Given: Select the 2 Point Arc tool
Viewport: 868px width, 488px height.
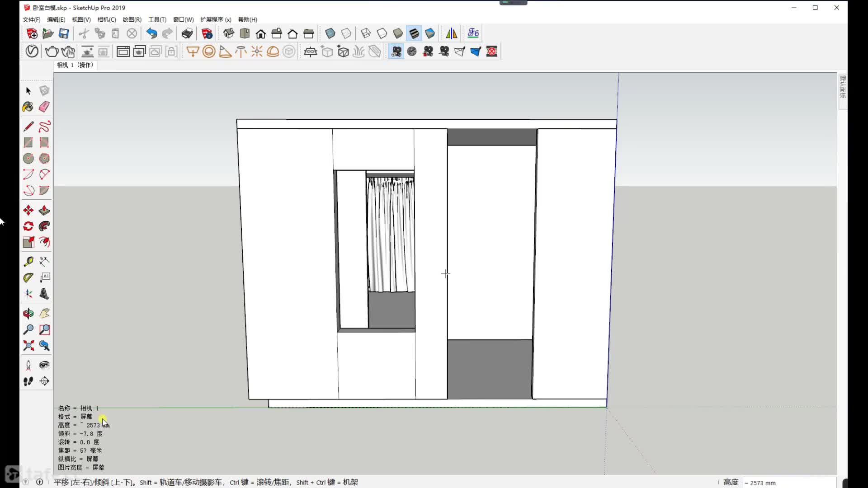Looking at the screenshot, I should [x=44, y=174].
